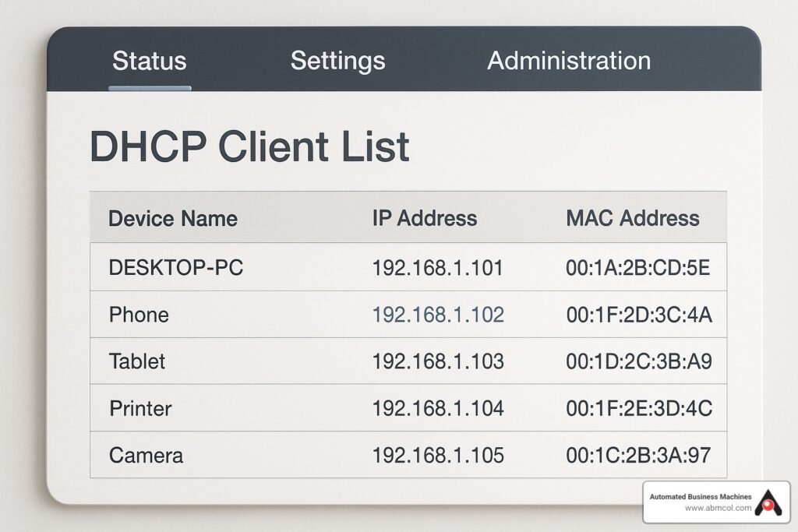Screen dimensions: 798x532
Task: Select the Printer device name
Action: tap(140, 408)
